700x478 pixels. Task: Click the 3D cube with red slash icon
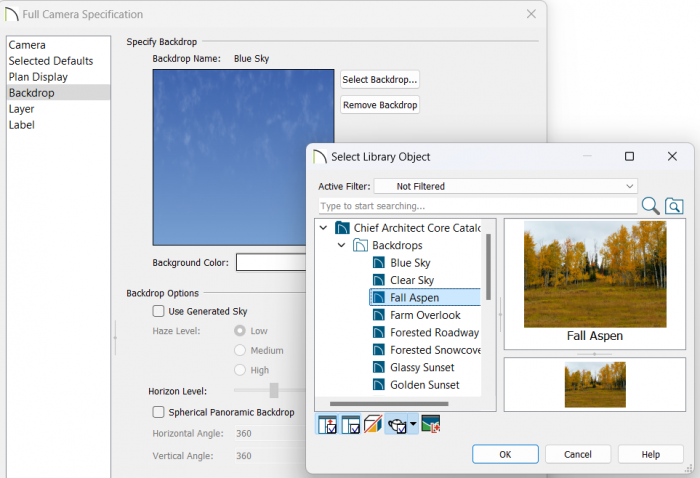[373, 424]
